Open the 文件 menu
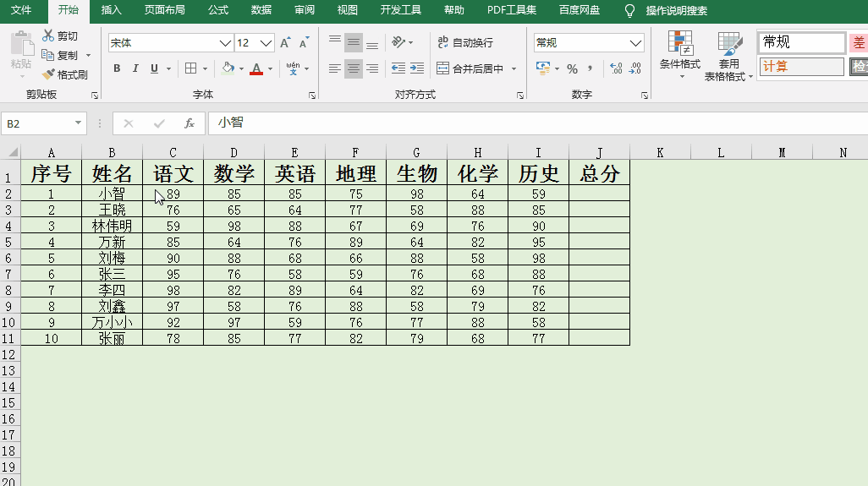 pyautogui.click(x=21, y=10)
